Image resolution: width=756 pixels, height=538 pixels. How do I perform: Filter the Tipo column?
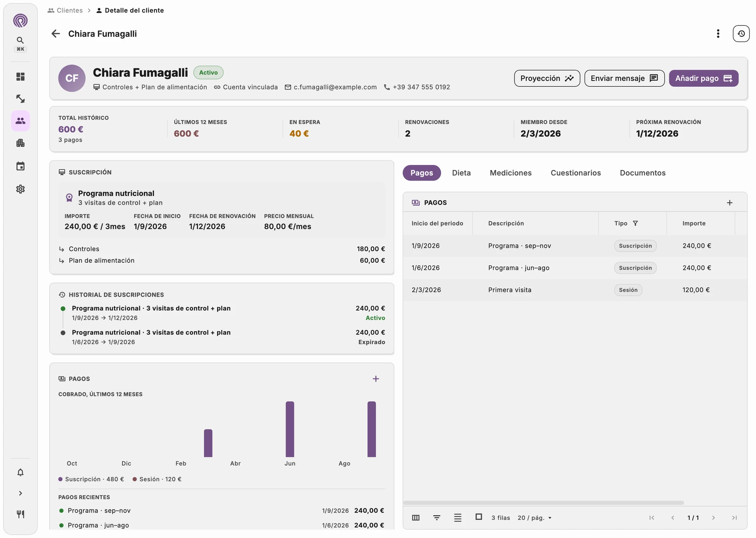pyautogui.click(x=635, y=223)
